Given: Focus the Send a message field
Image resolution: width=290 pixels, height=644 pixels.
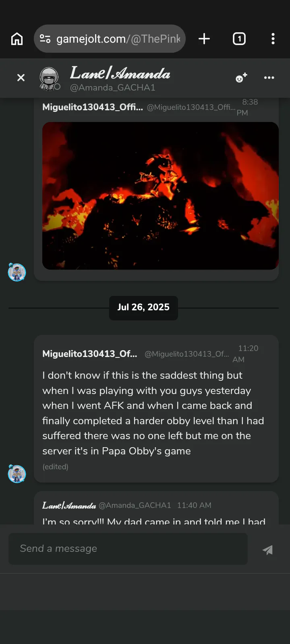Looking at the screenshot, I should 128,549.
